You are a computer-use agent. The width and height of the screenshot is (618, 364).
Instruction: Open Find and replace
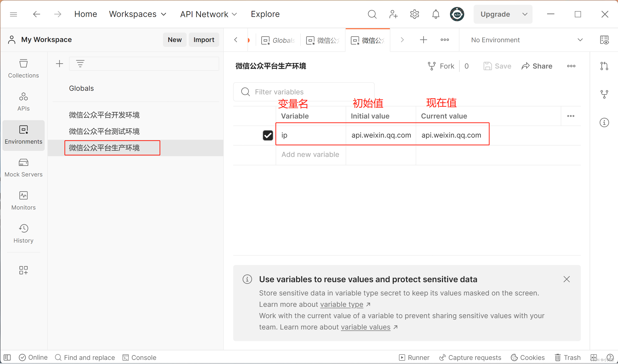tap(85, 357)
